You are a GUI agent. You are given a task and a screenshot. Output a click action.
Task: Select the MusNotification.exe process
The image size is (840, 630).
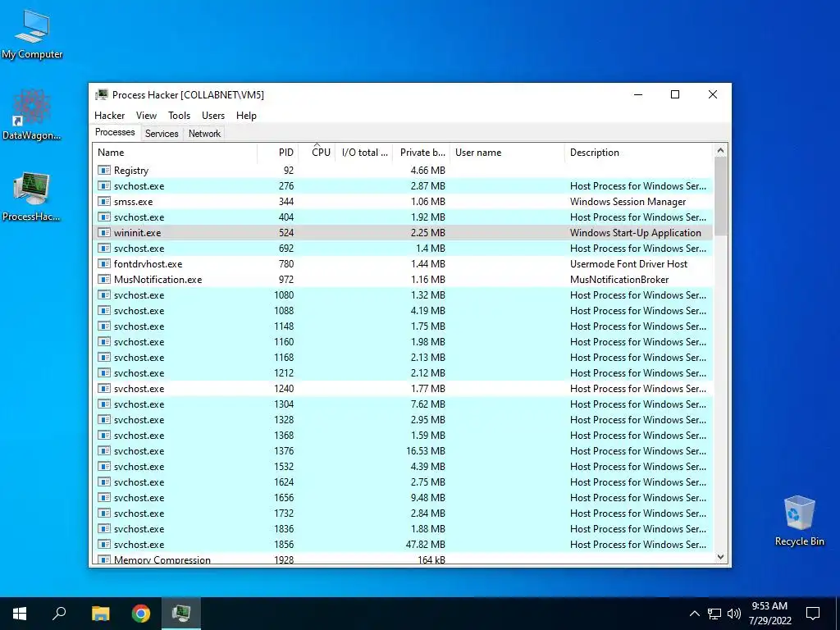(403, 279)
